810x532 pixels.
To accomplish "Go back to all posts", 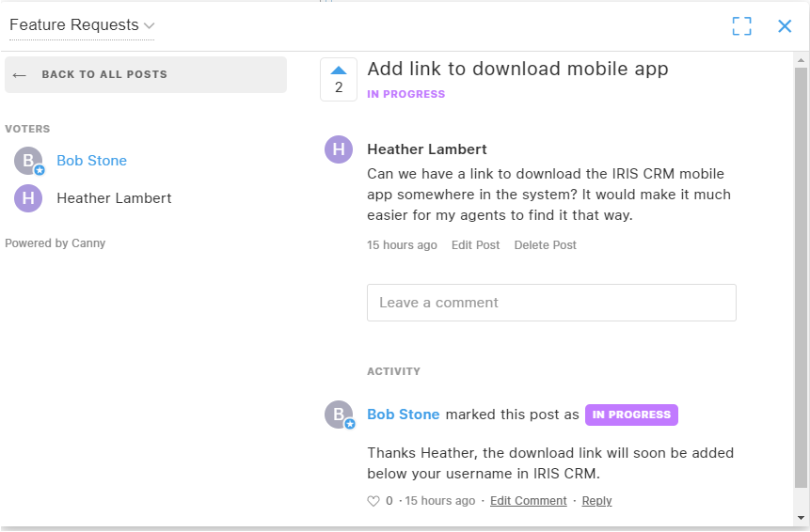I will [x=146, y=74].
